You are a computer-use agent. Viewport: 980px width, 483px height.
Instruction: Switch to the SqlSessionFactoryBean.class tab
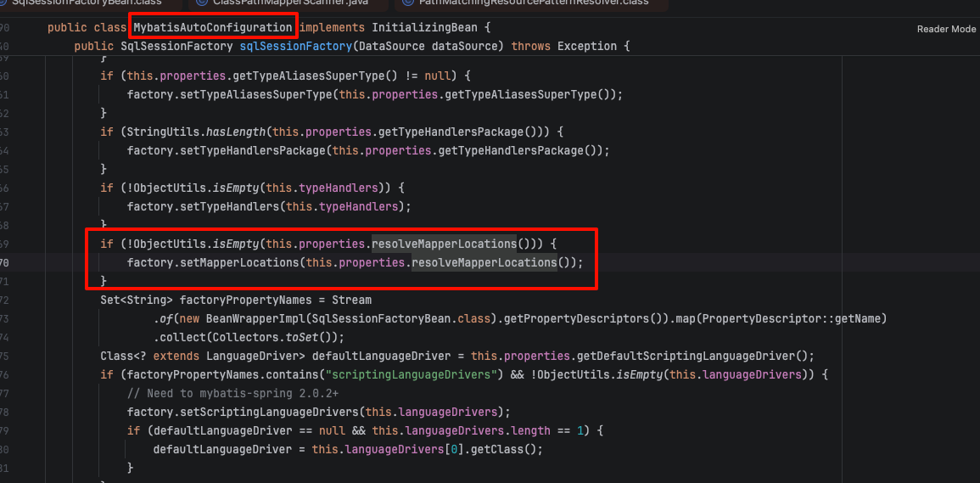pyautogui.click(x=76, y=3)
